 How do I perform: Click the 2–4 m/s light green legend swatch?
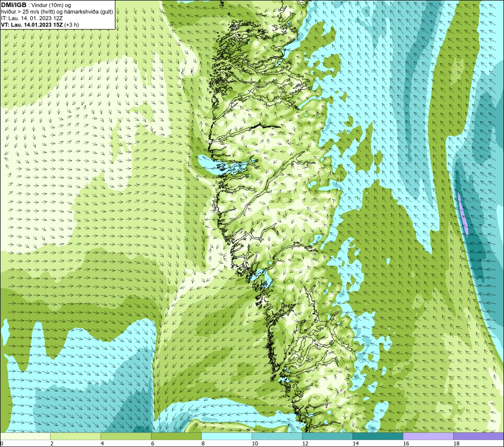point(76,436)
